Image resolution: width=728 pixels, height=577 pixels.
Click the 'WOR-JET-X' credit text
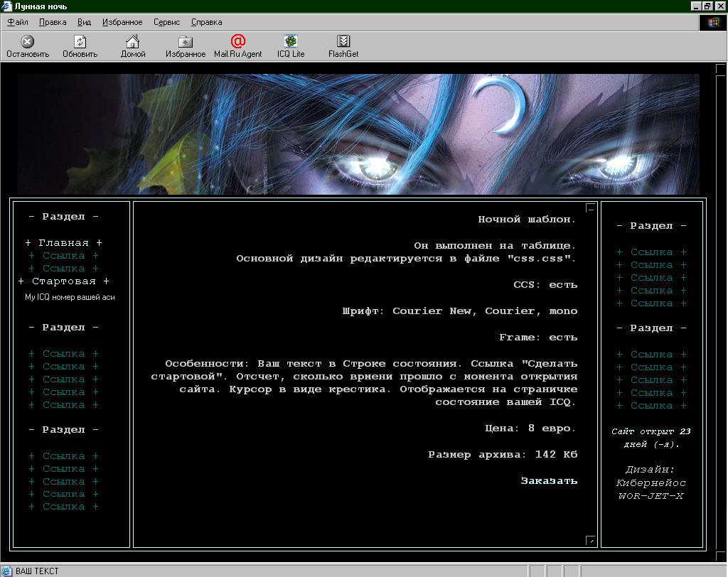coord(651,496)
